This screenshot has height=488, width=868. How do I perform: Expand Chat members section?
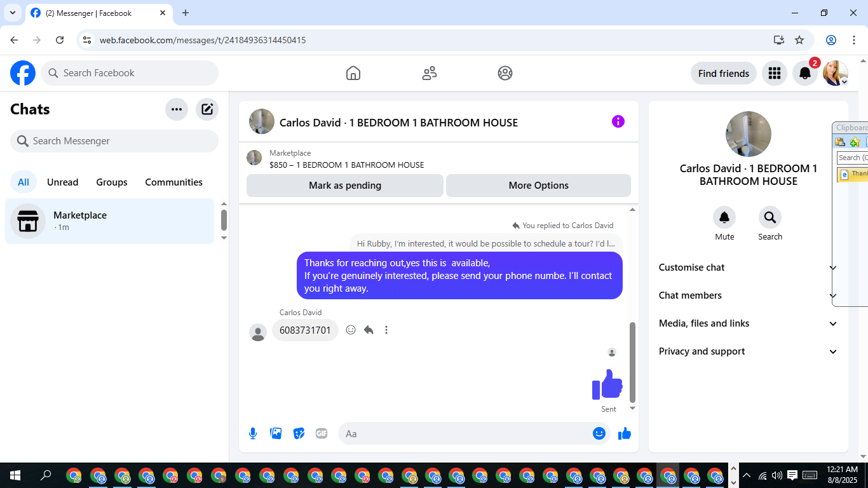tap(749, 295)
